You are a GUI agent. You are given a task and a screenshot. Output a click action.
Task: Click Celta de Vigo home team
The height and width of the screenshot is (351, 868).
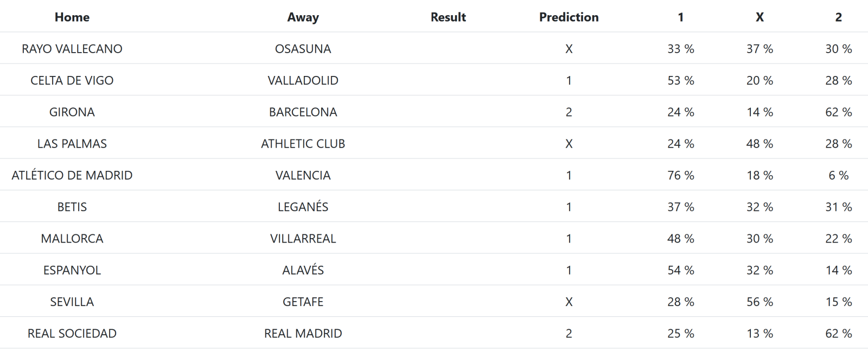(x=72, y=80)
